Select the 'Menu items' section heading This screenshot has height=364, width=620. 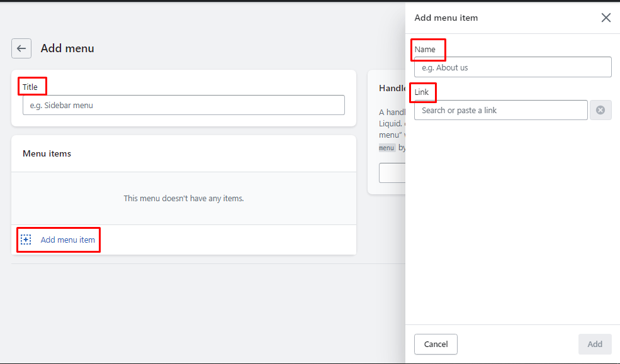pos(47,153)
